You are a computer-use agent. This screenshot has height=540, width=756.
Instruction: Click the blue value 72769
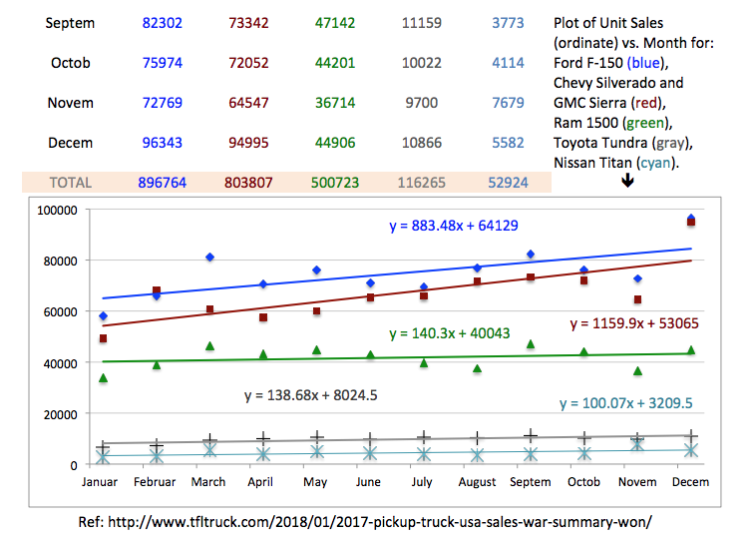pyautogui.click(x=162, y=103)
